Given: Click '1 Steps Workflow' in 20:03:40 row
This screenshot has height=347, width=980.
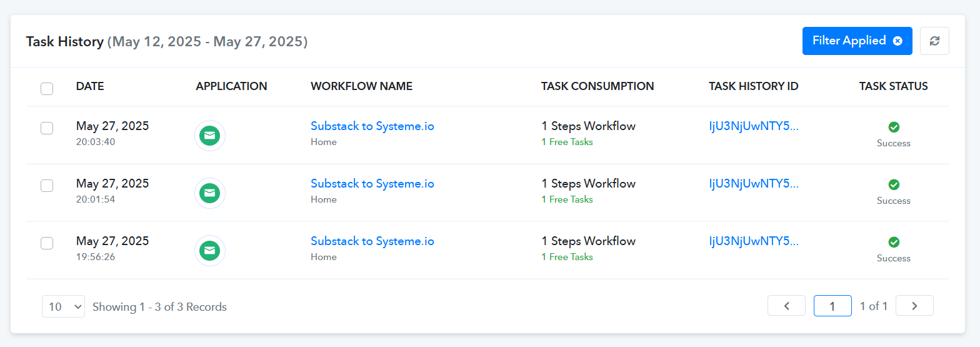Looking at the screenshot, I should (x=589, y=126).
